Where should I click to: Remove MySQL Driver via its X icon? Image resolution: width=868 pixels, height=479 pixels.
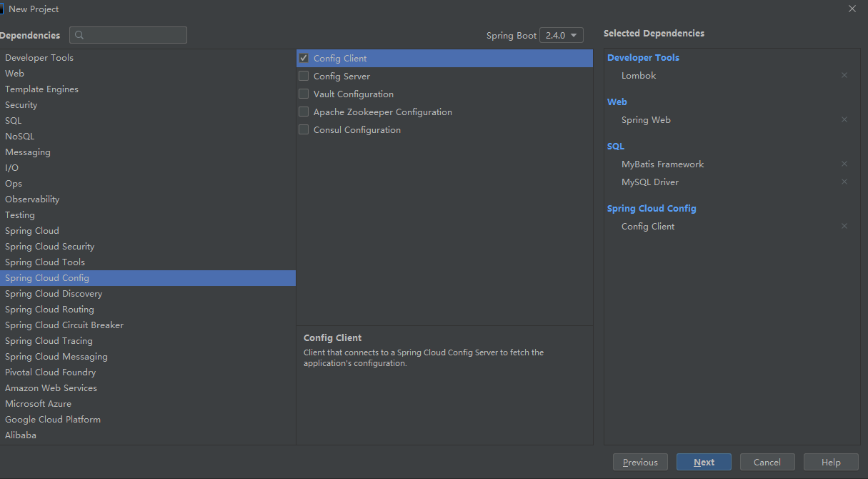pos(844,182)
